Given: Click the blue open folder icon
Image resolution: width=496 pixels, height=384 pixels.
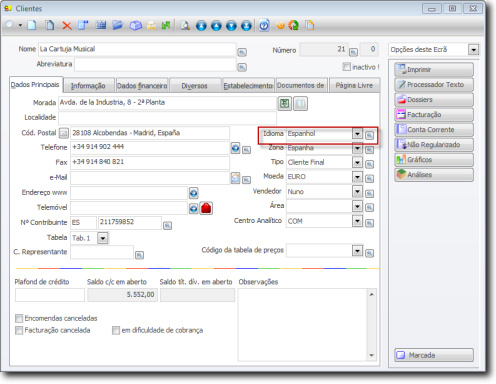Looking at the screenshot, I should 117,25.
